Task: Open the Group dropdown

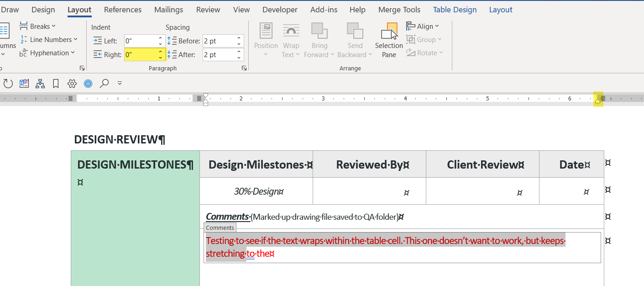Action: pyautogui.click(x=424, y=39)
